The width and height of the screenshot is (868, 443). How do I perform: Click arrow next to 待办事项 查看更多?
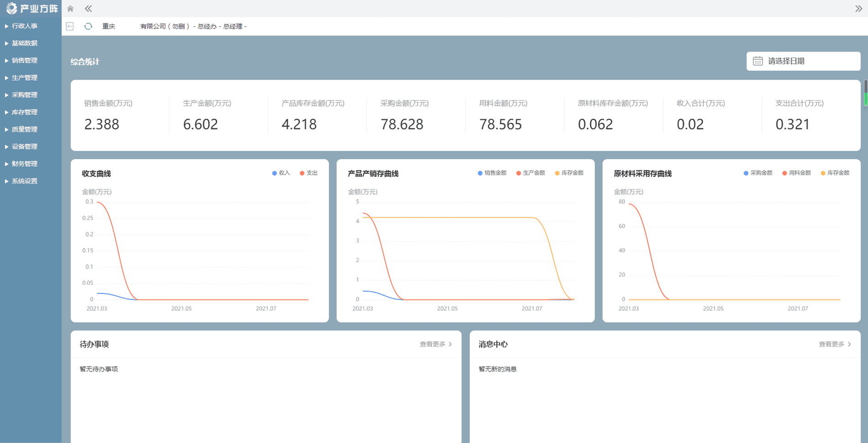(x=450, y=344)
